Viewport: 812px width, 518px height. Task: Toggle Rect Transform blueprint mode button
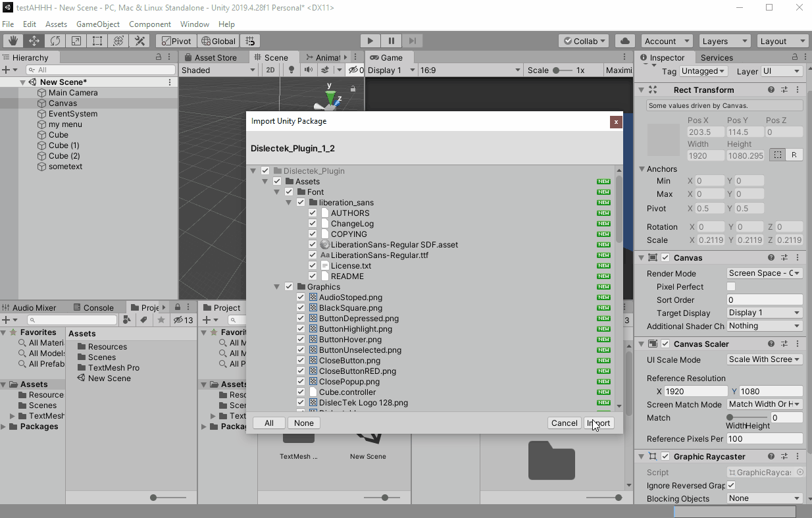coord(778,155)
